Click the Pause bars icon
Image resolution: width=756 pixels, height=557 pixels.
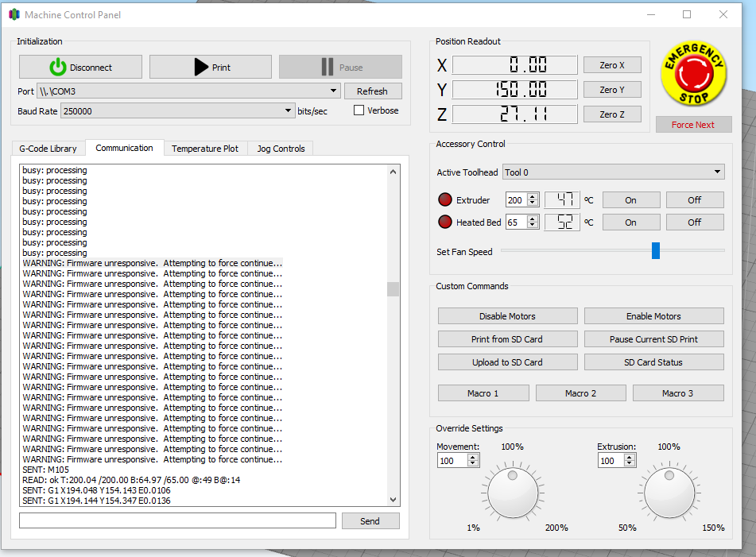(x=328, y=67)
